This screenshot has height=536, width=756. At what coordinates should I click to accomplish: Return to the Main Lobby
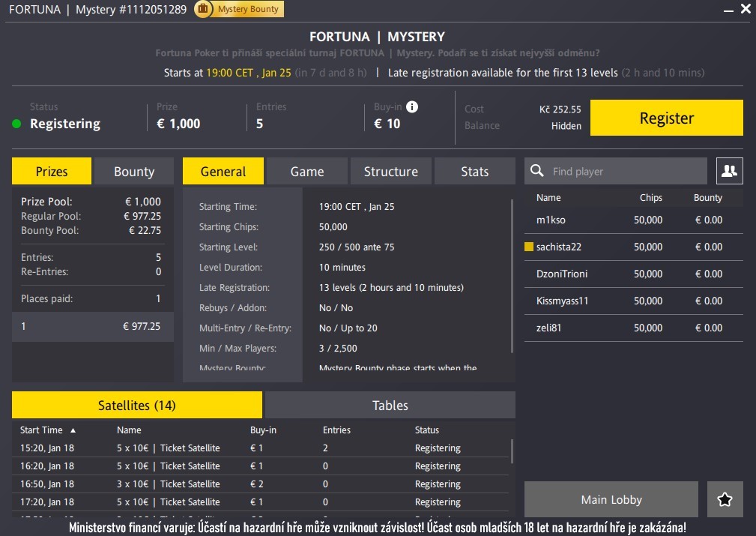tap(611, 499)
